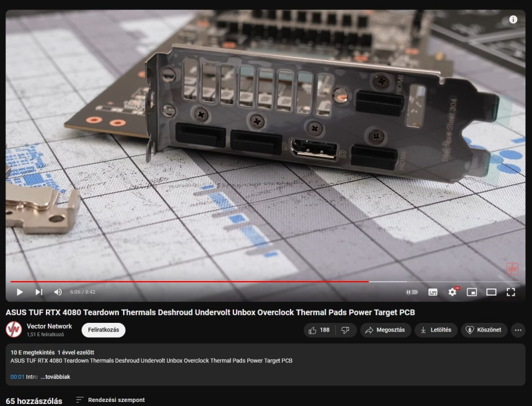Mute the video volume speaker icon
This screenshot has width=532, height=406.
(x=58, y=292)
